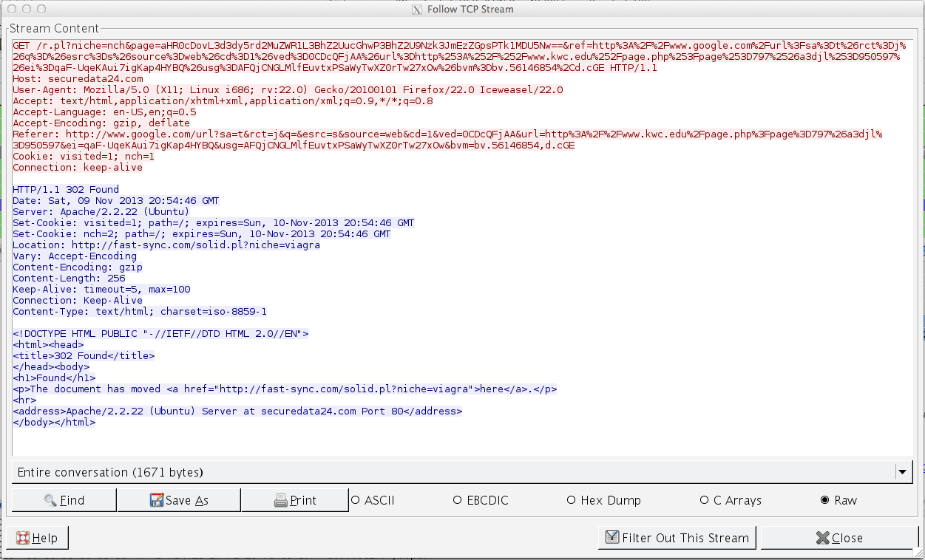Click the X icon on the Close button
This screenshot has width=925, height=560.
point(824,538)
